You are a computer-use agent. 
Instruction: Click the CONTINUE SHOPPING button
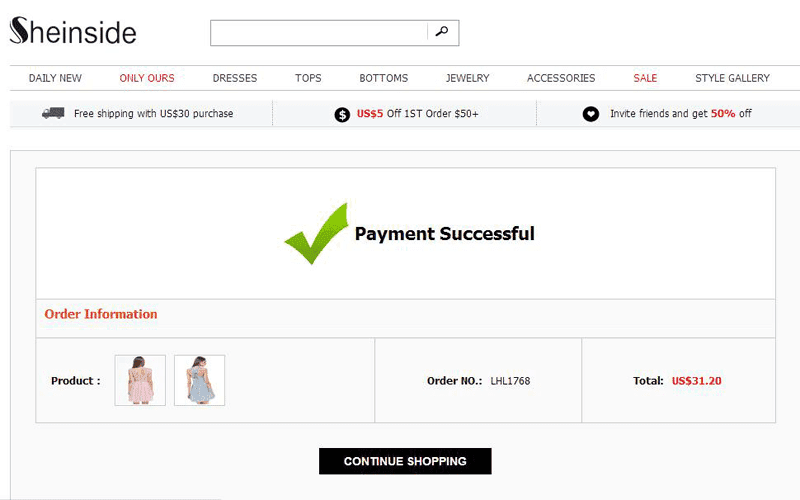pyautogui.click(x=405, y=461)
